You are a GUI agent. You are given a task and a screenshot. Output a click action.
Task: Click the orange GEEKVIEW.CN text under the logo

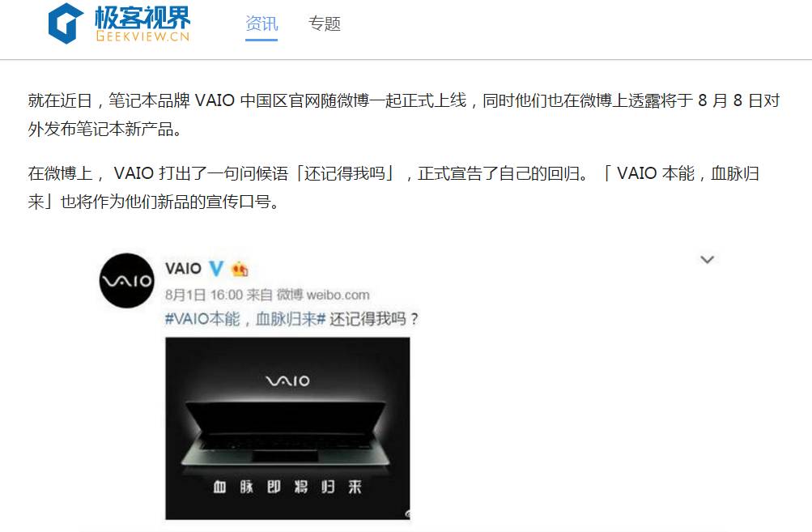pos(143,36)
